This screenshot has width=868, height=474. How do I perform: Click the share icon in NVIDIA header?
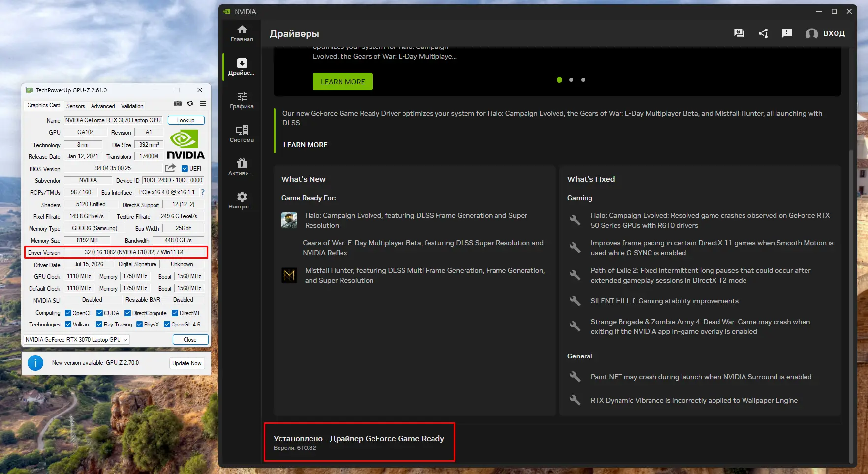pos(763,33)
